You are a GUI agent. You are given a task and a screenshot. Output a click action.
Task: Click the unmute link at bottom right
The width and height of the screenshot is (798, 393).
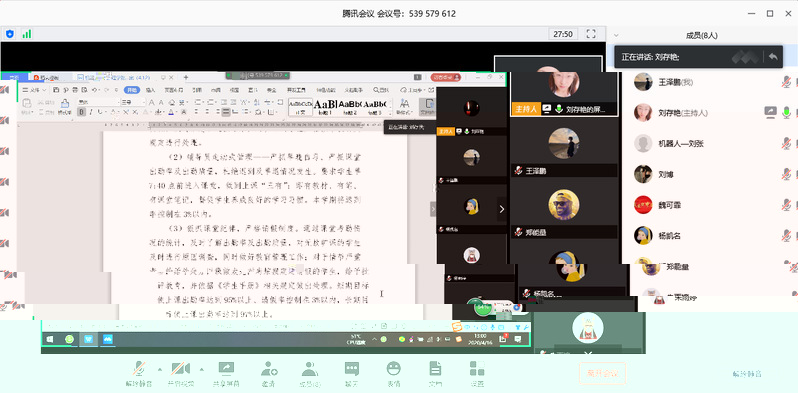[x=747, y=374]
